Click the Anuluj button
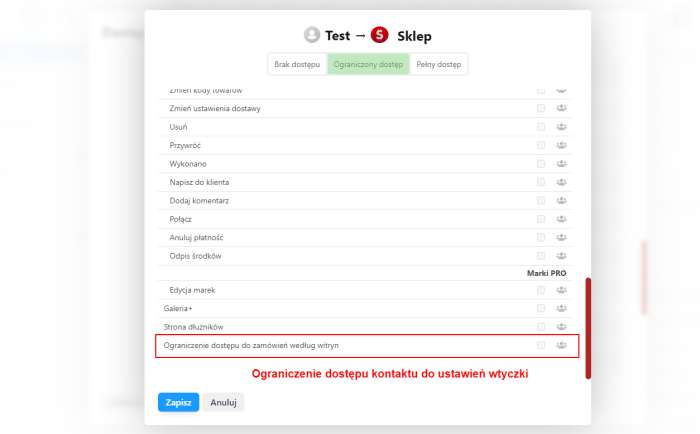700x434 pixels. [223, 402]
